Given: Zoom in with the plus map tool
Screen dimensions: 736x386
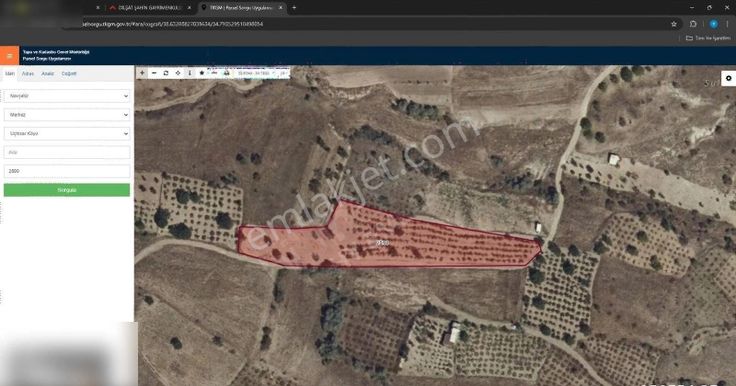Looking at the screenshot, I should point(142,73).
